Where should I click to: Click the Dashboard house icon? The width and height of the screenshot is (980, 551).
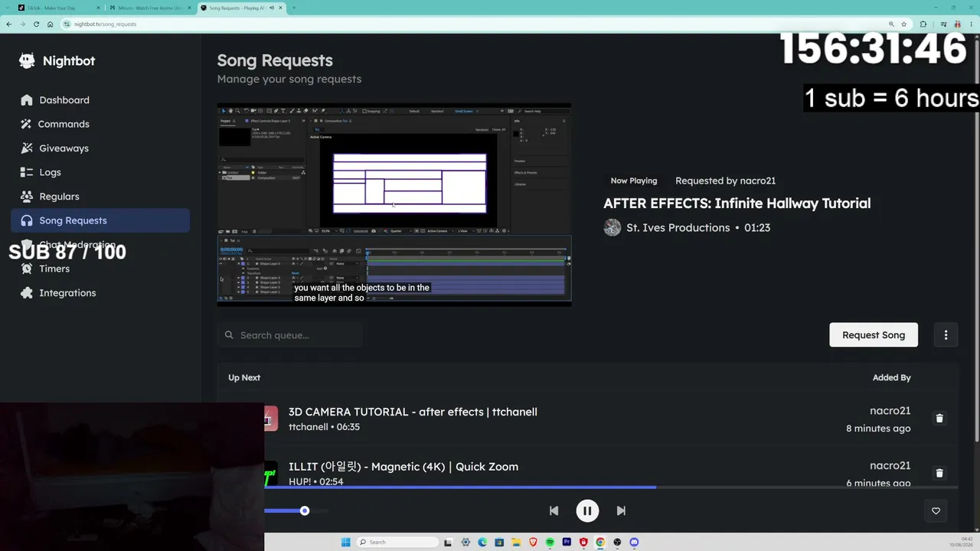[x=27, y=100]
